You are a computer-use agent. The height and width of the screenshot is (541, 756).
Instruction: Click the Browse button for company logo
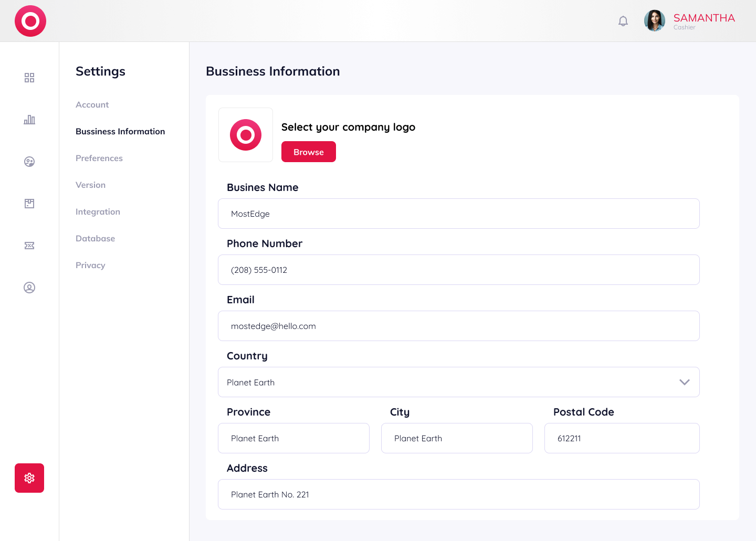(x=309, y=152)
